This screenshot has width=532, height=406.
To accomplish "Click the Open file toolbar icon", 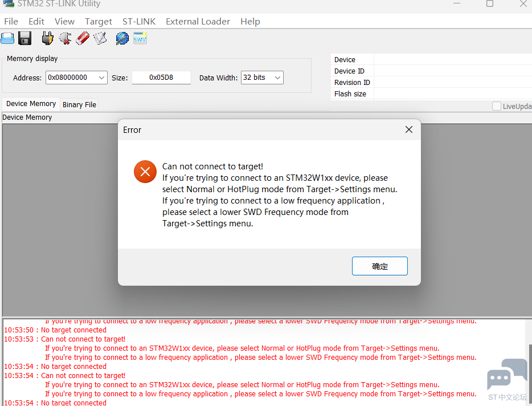I will [7, 38].
